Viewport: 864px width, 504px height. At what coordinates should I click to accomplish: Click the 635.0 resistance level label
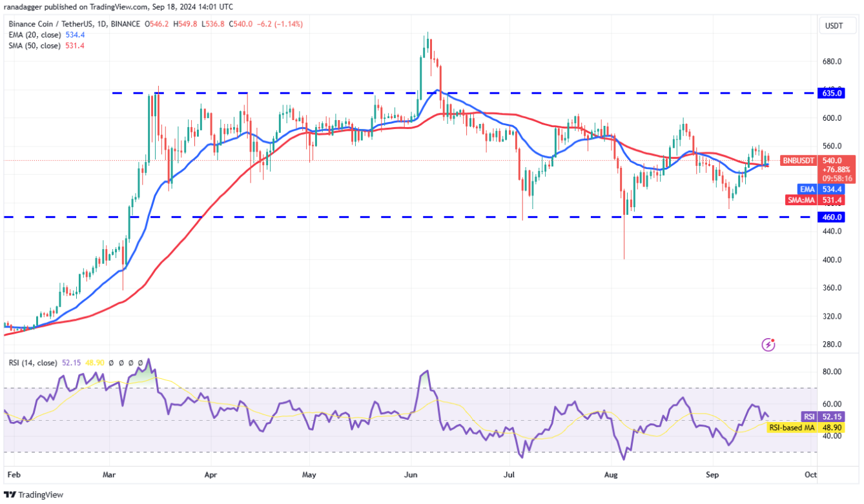[x=830, y=93]
